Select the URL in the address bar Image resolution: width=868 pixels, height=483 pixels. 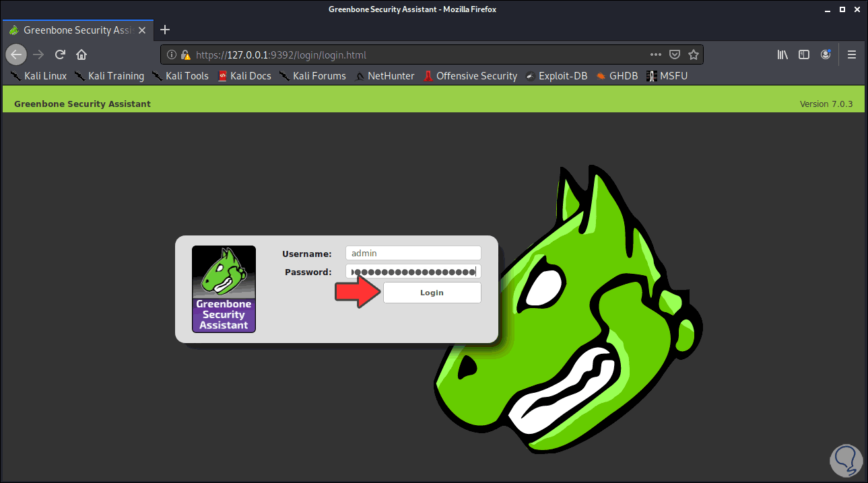pos(281,55)
